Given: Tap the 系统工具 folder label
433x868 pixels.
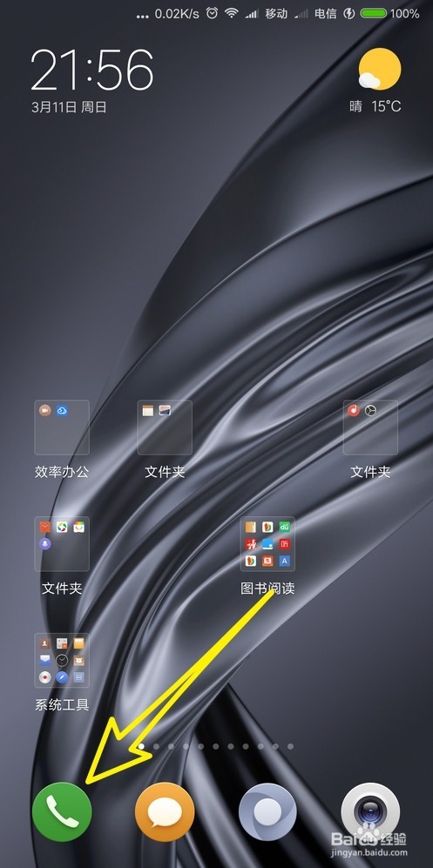Looking at the screenshot, I should coord(62,704).
